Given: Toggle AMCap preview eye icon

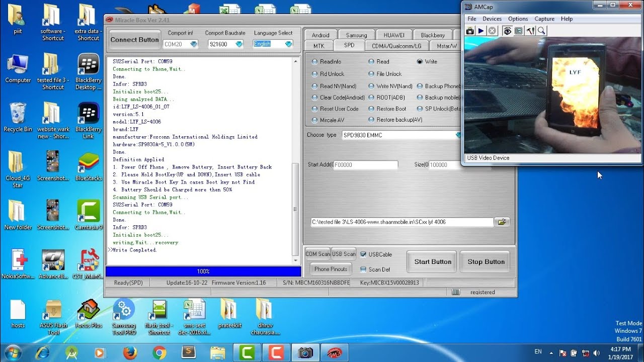Looking at the screenshot, I should tap(508, 31).
